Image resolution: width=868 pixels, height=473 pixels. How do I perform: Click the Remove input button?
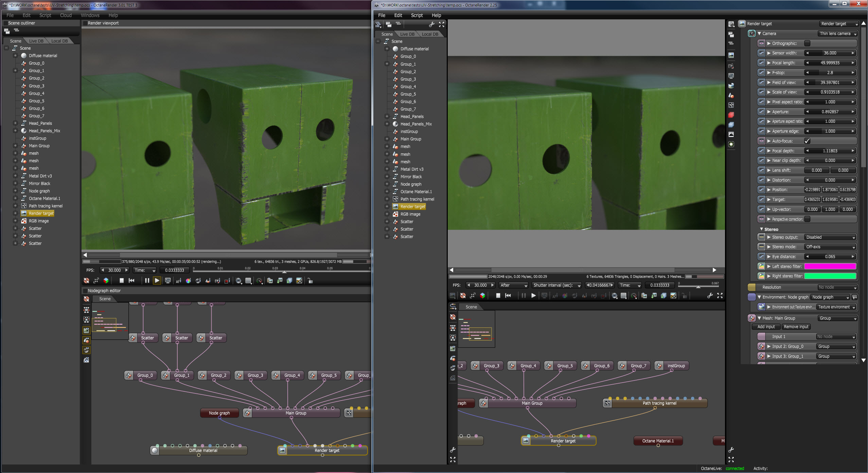796,327
